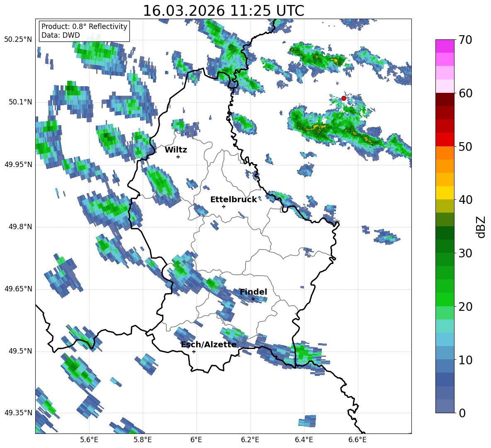491x448 pixels.
Task: Click the 0 value on the colorbar
Action: pos(462,413)
